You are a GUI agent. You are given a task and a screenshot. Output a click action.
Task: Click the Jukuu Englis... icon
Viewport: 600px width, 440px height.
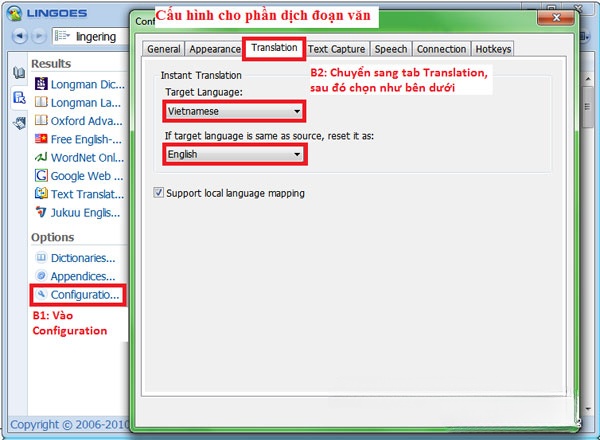(41, 212)
